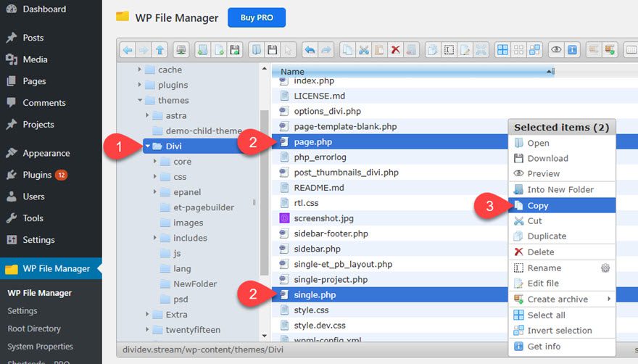Expand the astra theme folder
The height and width of the screenshot is (364, 638).
(x=147, y=115)
